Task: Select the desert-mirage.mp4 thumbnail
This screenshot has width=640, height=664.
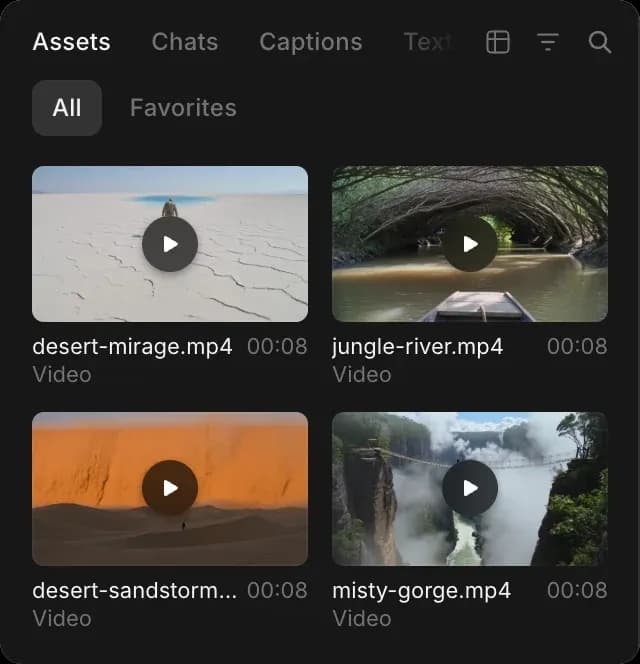Action: [x=170, y=244]
